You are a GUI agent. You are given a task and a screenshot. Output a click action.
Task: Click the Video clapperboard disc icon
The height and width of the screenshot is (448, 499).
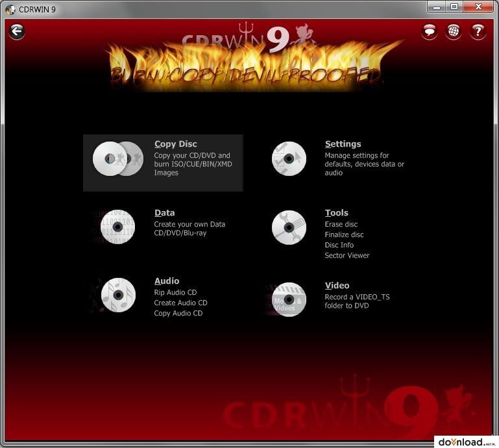click(x=289, y=299)
